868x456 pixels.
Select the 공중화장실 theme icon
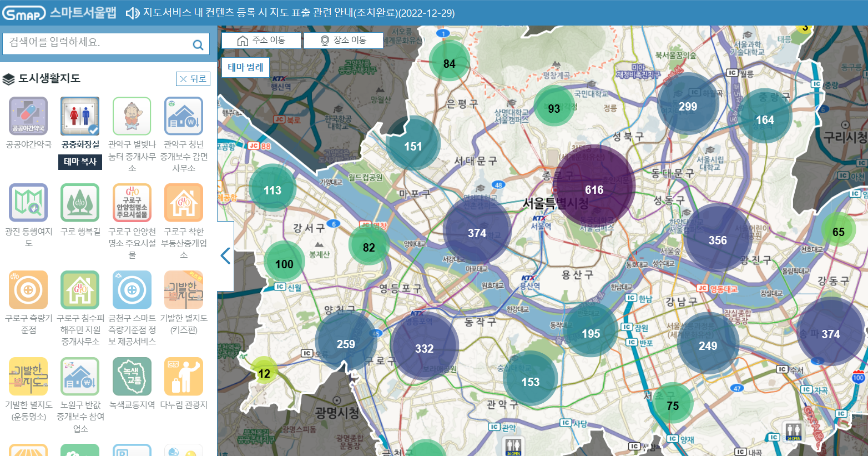80,116
